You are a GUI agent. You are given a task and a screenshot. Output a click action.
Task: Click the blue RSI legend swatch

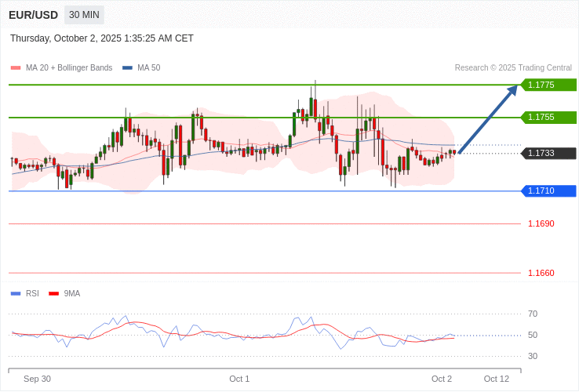pyautogui.click(x=16, y=294)
